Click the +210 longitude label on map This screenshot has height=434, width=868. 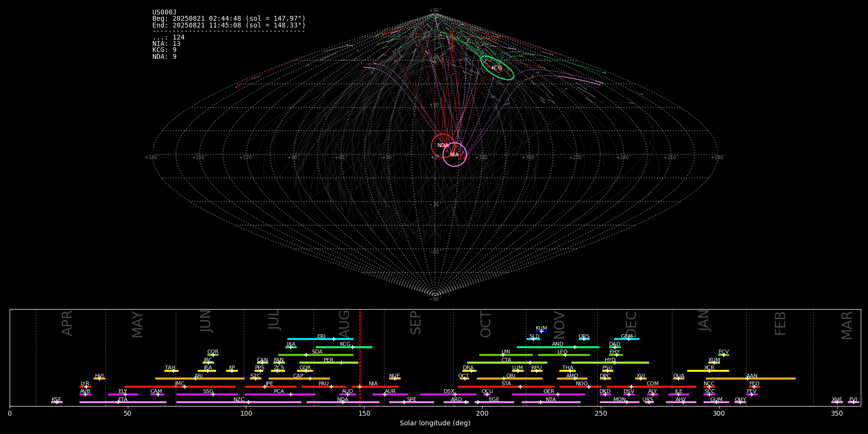click(670, 158)
